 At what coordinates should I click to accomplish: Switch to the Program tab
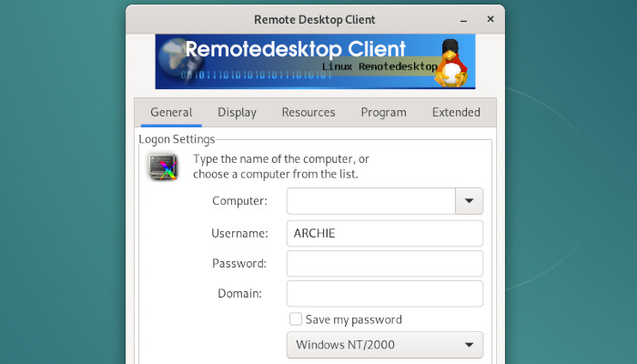pyautogui.click(x=383, y=112)
